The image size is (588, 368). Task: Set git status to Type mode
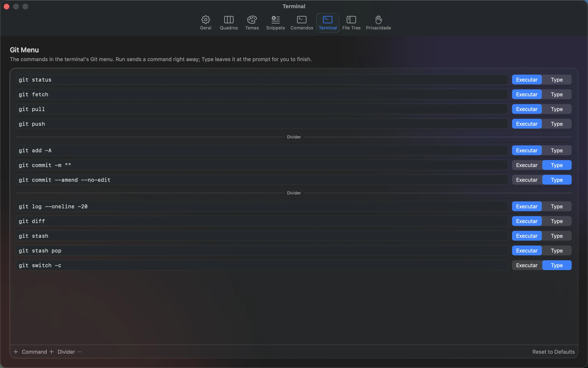coord(557,80)
